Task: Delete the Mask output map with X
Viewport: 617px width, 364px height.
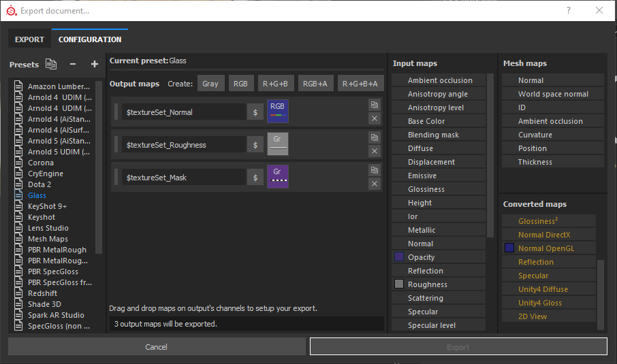Action: coord(375,184)
